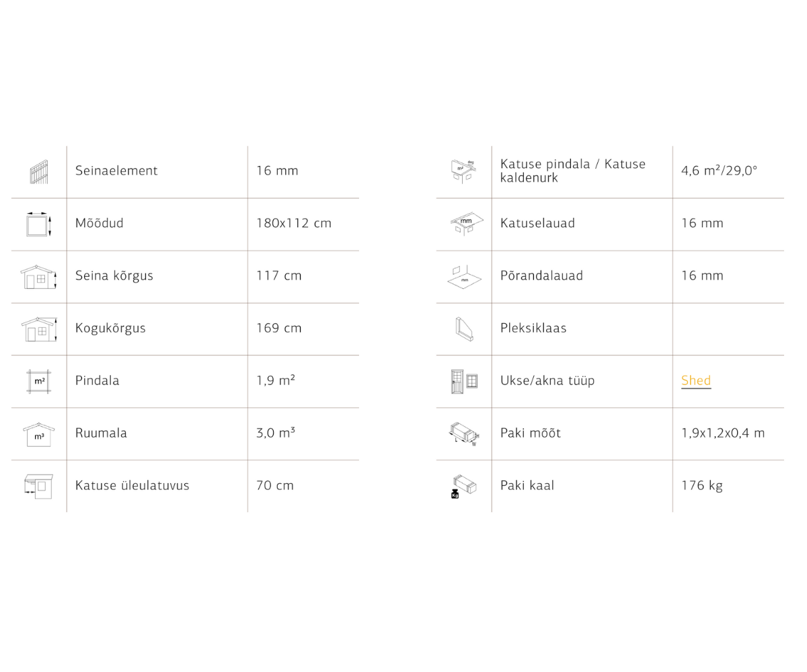
Task: Click the Ukse/akna tüüp label
Action: [x=547, y=380]
